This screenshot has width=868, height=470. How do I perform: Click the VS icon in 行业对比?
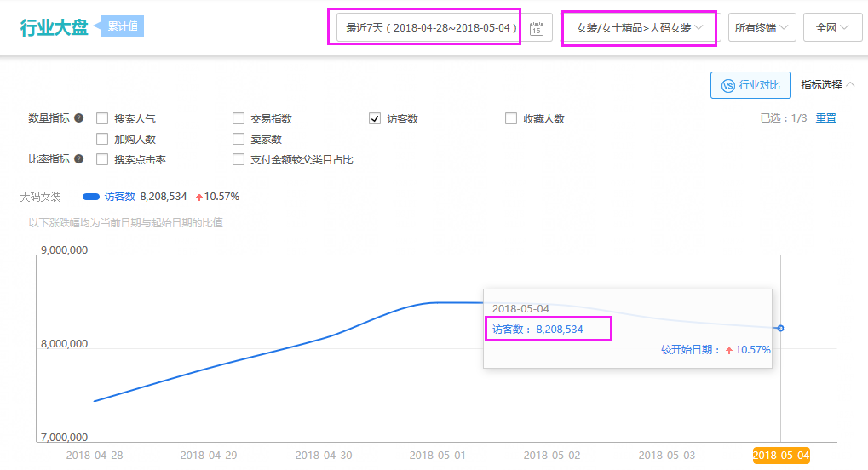click(727, 85)
